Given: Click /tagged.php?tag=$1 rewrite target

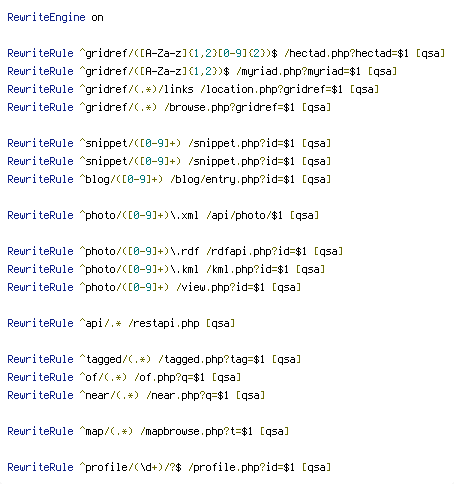Looking at the screenshot, I should point(211,359).
